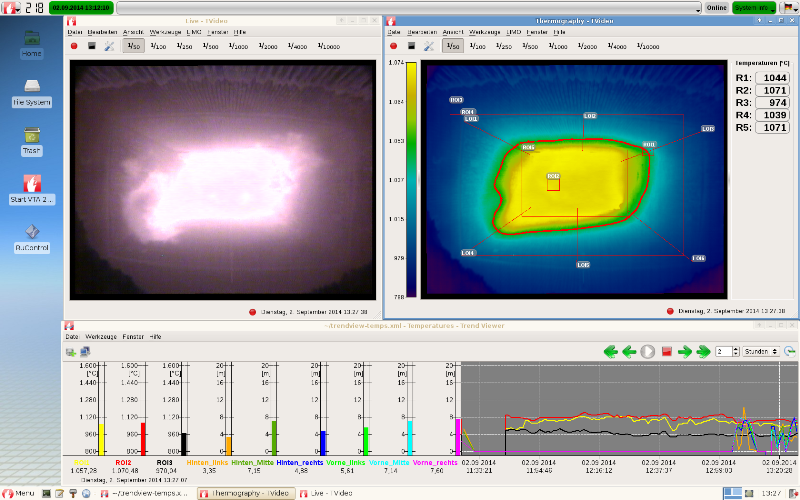Open Datei menu in Live window
The height and width of the screenshot is (500, 800).
pos(74,32)
